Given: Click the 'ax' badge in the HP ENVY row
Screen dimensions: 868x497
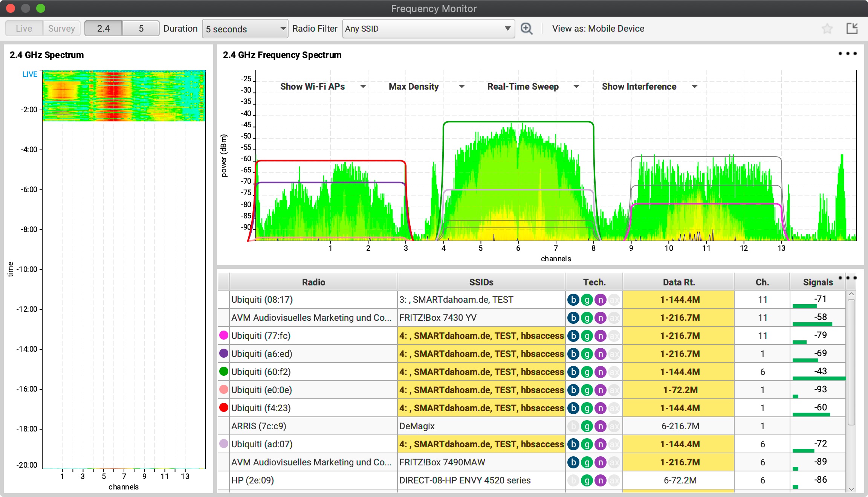Looking at the screenshot, I should (614, 480).
